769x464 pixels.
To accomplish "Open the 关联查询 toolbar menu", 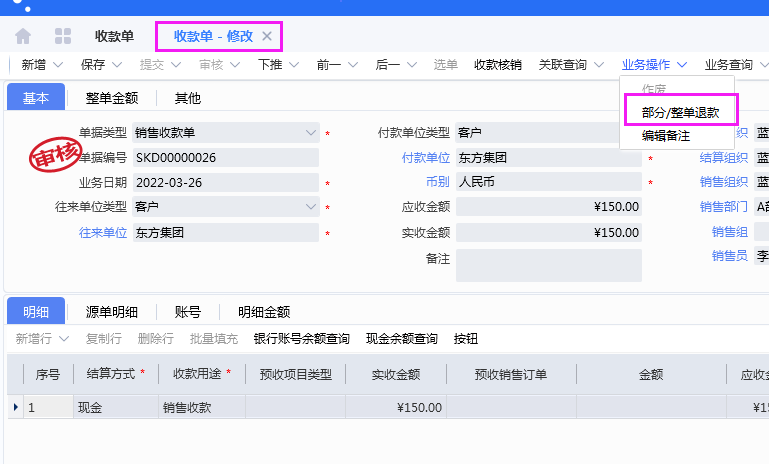I will [570, 65].
